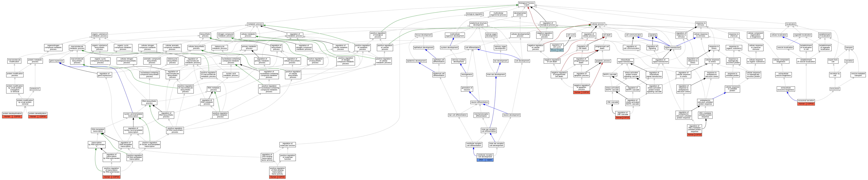868x180 pixels.
Task: Click the 'regulation of molecular function' node
Action: click(287, 145)
